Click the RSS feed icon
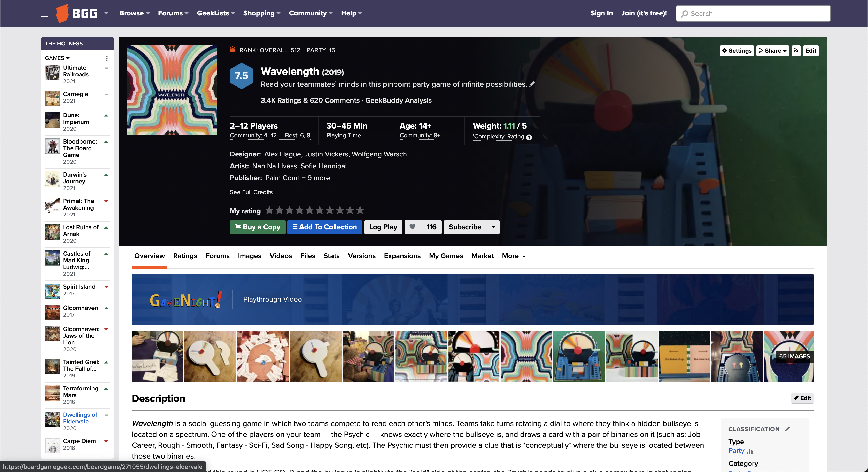868x472 pixels. (x=796, y=51)
